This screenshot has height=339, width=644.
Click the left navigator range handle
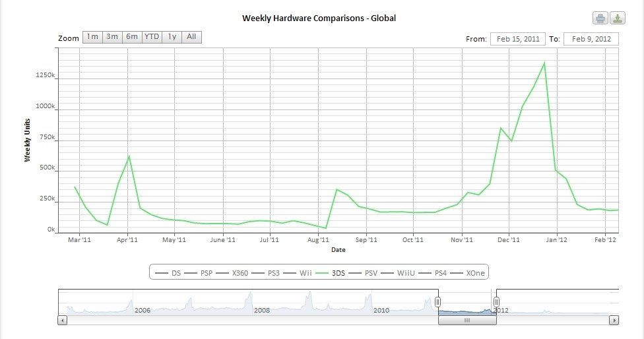coord(437,301)
